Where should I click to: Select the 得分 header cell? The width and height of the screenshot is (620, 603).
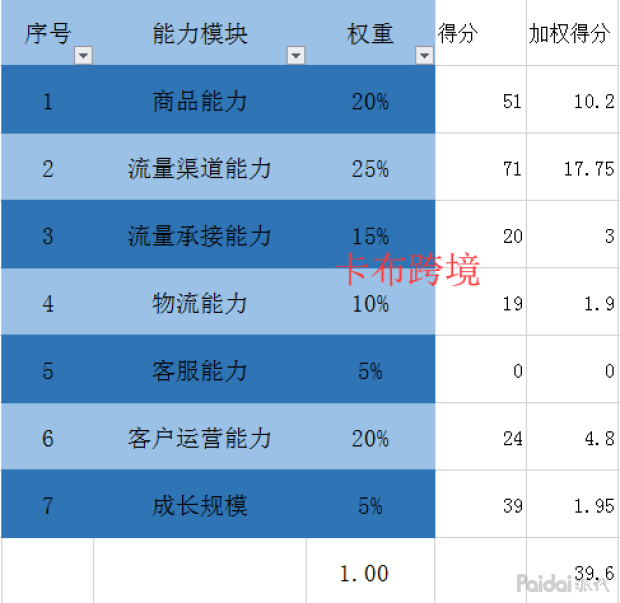(480, 34)
